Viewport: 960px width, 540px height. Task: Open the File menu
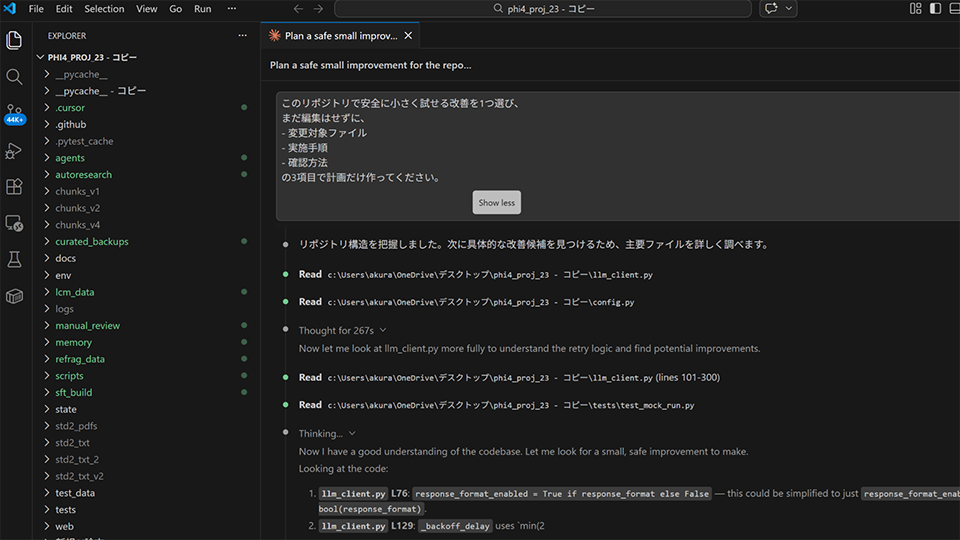click(x=36, y=9)
